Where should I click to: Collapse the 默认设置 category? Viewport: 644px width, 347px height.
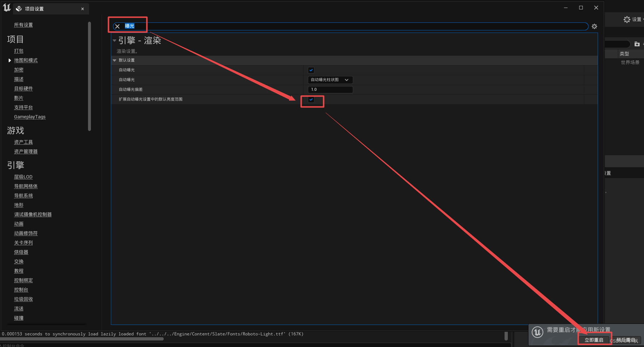pos(114,60)
